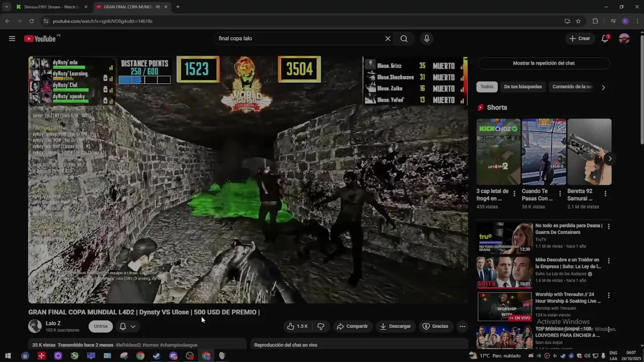The width and height of the screenshot is (644, 362).
Task: Click the Gracias thanks button
Action: click(x=435, y=326)
